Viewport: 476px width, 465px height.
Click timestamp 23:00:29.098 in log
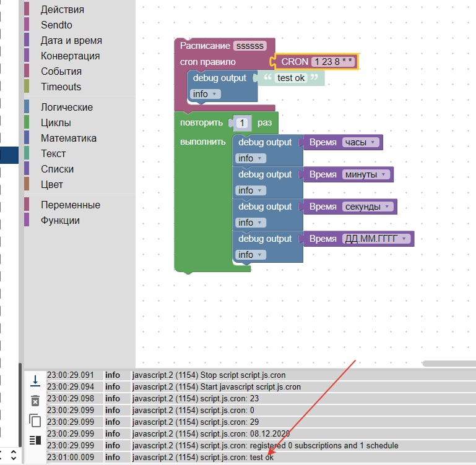coord(71,398)
